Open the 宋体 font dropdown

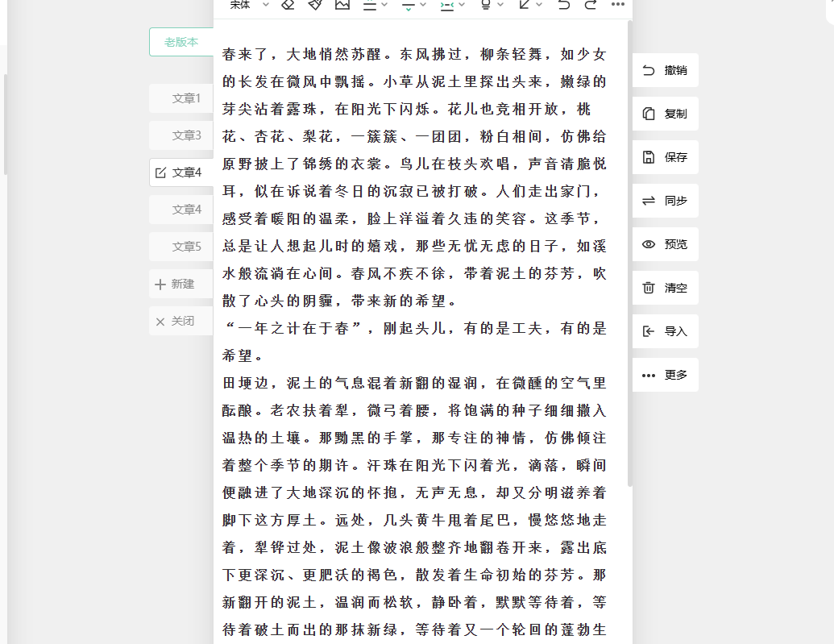click(249, 5)
